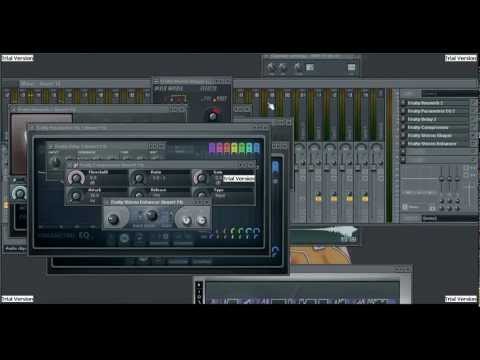Open slot menu arrow beside Fruity Parametric EQ 2
Image resolution: width=480 pixels, height=360 pixels.
403,111
